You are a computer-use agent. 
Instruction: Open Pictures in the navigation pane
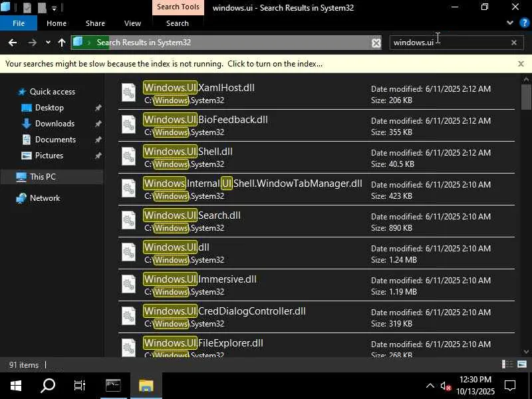point(49,156)
